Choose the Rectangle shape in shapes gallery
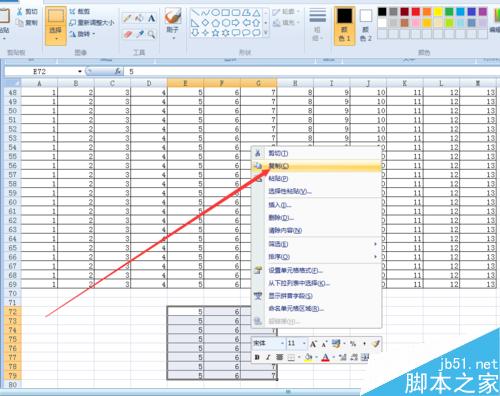This screenshot has width=500, height=396. pyautogui.click(x=226, y=13)
